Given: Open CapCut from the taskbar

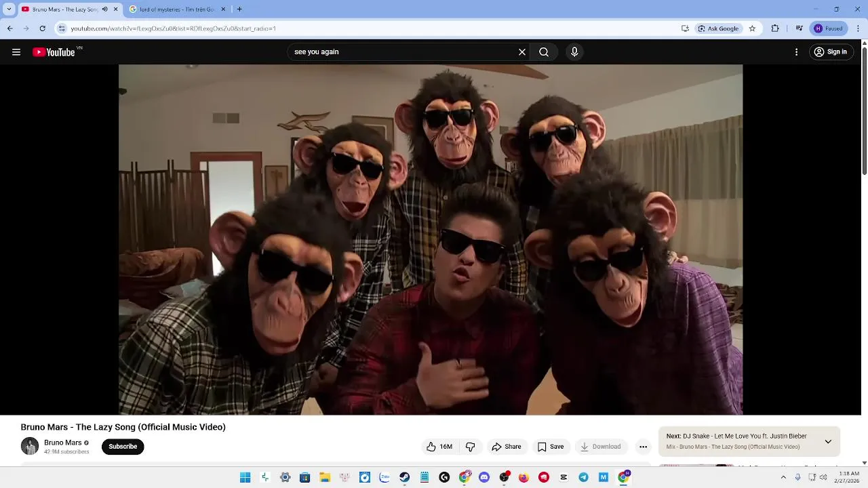Looking at the screenshot, I should (x=564, y=478).
